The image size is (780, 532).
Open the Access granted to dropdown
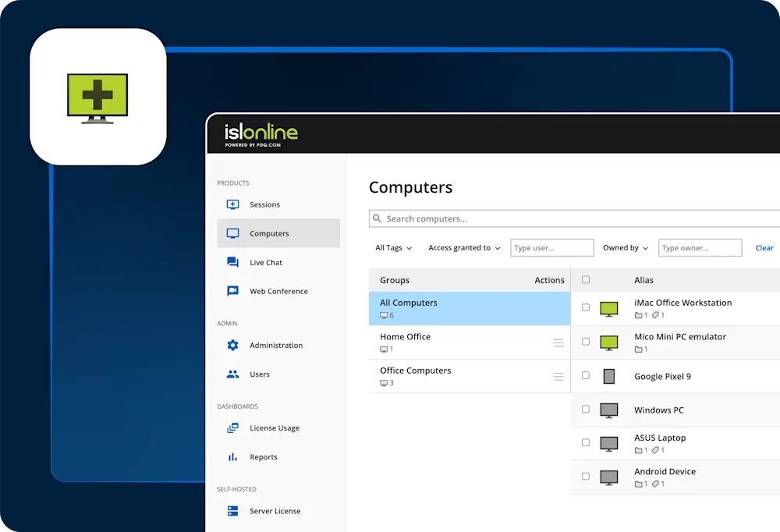[x=464, y=248]
